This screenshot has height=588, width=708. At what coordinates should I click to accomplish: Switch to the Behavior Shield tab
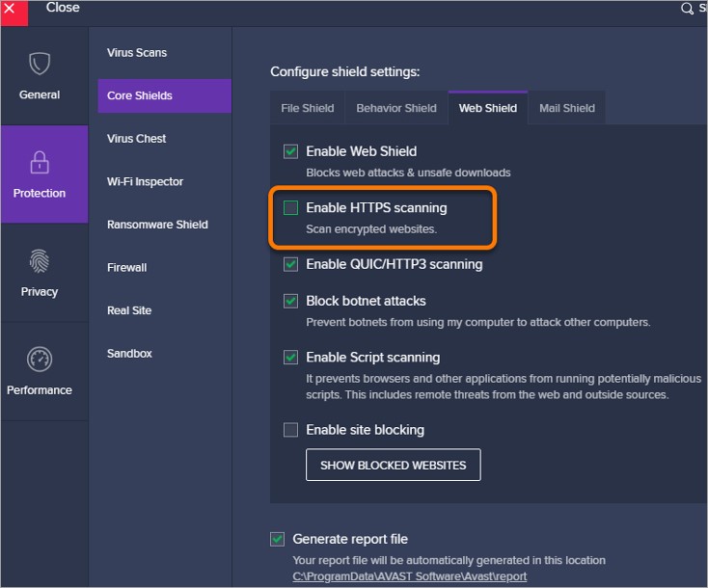[396, 108]
